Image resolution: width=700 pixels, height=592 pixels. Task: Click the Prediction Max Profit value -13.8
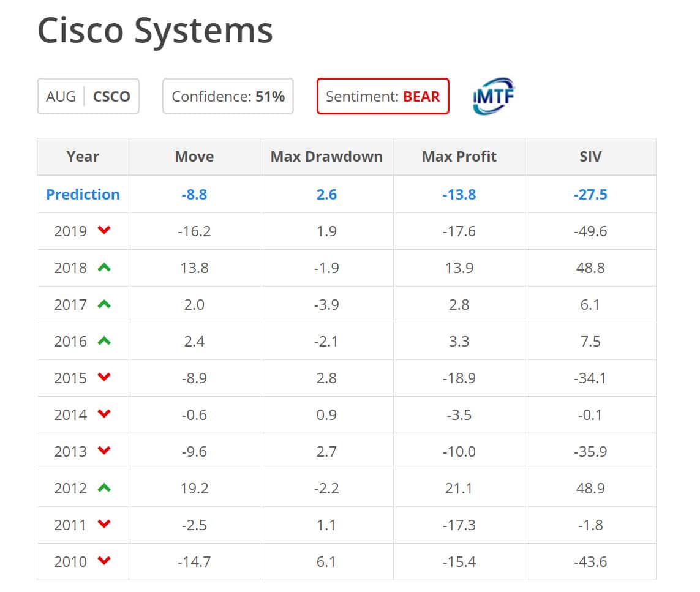(x=459, y=195)
